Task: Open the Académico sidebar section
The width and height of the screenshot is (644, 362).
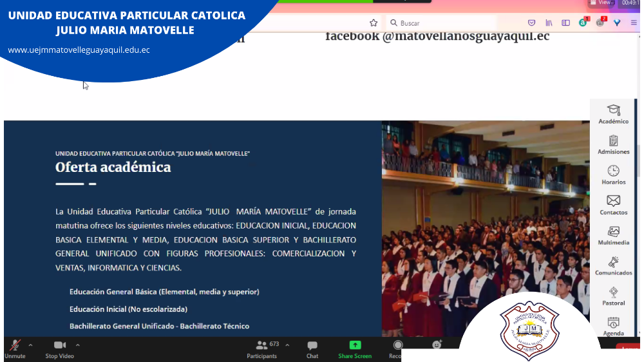Action: [613, 114]
